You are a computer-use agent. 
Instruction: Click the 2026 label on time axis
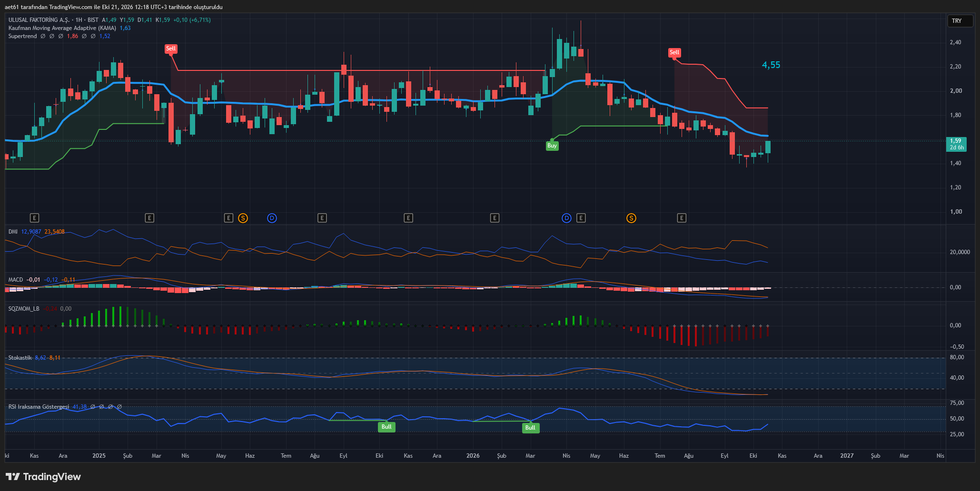click(x=473, y=456)
